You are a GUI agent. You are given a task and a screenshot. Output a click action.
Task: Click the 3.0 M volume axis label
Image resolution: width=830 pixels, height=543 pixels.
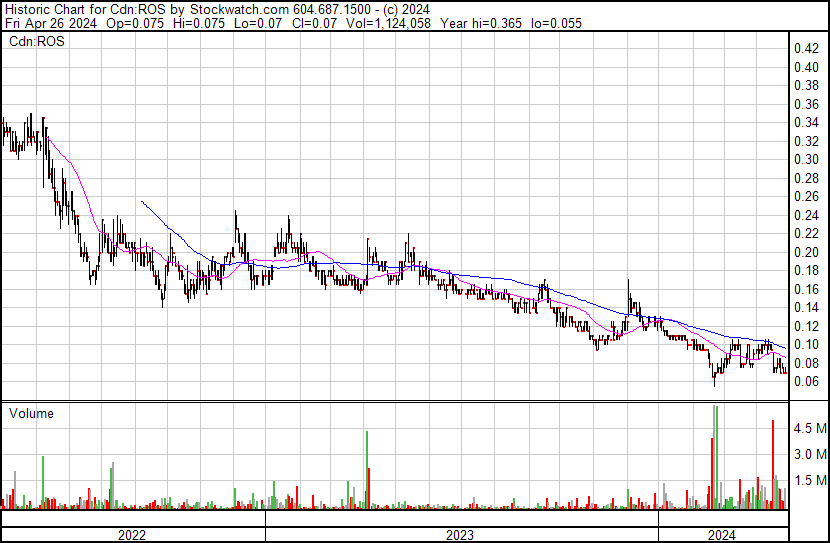(810, 454)
